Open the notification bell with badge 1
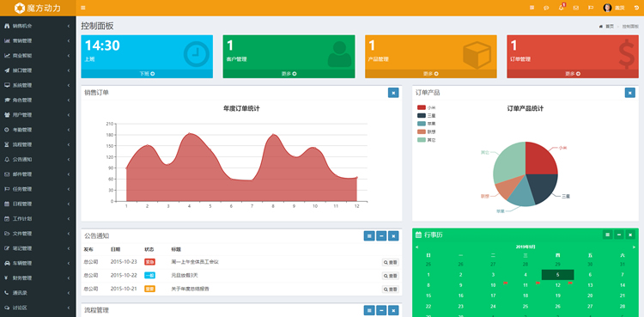The height and width of the screenshot is (317, 644). click(x=561, y=8)
